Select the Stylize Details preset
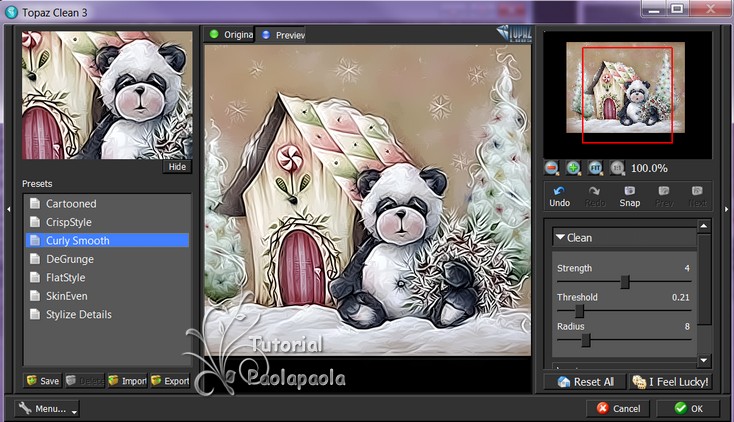734x422 pixels. [x=107, y=314]
